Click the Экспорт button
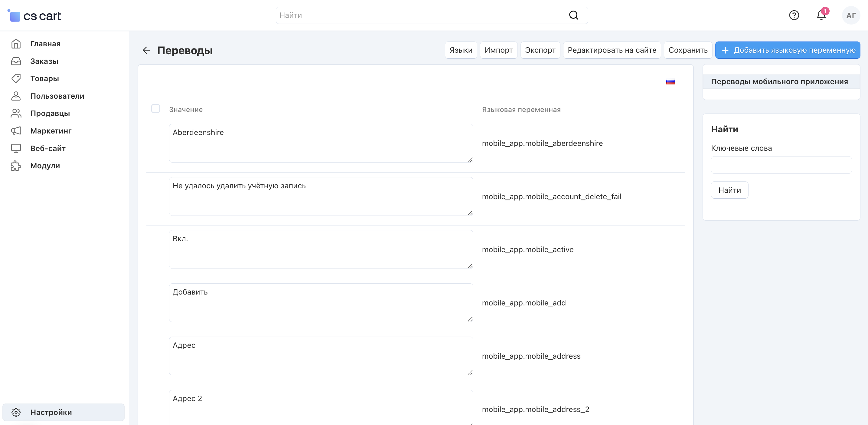 pyautogui.click(x=540, y=50)
